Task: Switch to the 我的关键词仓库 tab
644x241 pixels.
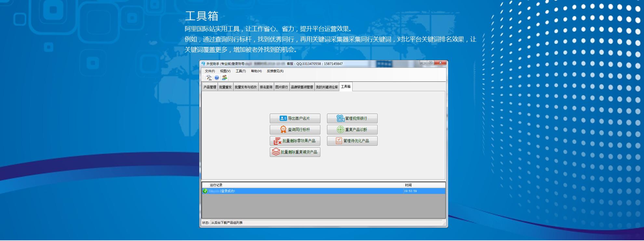Action: pyautogui.click(x=327, y=87)
